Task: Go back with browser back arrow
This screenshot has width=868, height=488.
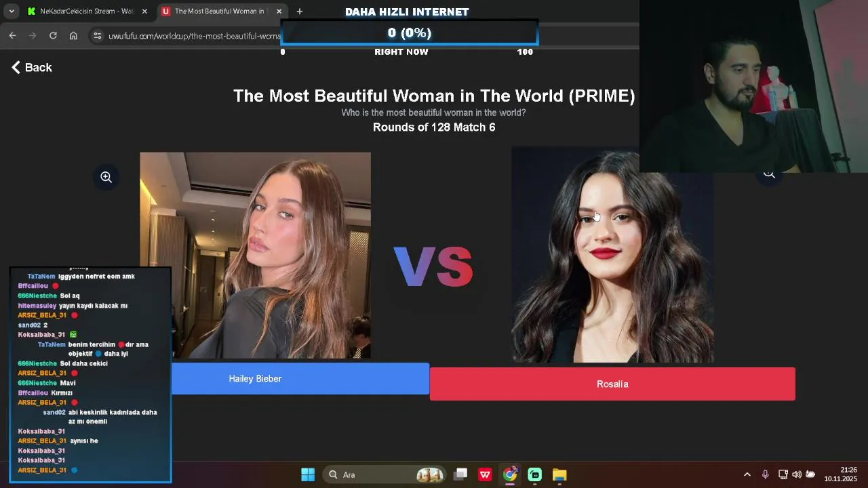Action: (x=12, y=36)
